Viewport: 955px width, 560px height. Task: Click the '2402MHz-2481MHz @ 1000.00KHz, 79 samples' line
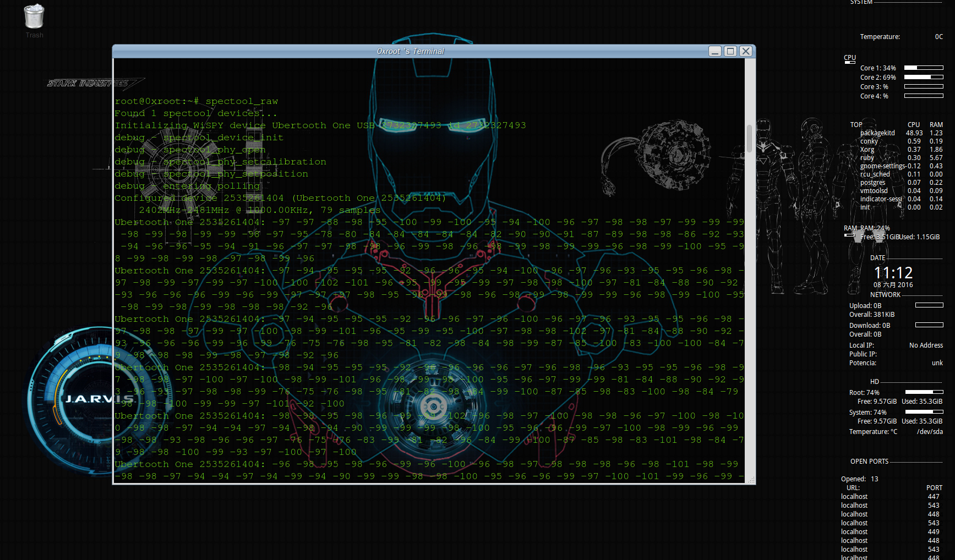(259, 210)
